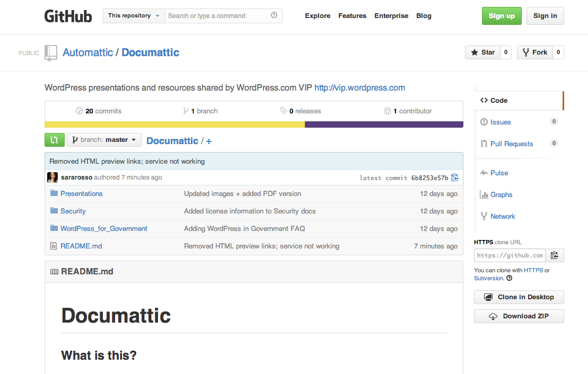This screenshot has height=374, width=588.
Task: Open the README.md file link
Action: (81, 246)
